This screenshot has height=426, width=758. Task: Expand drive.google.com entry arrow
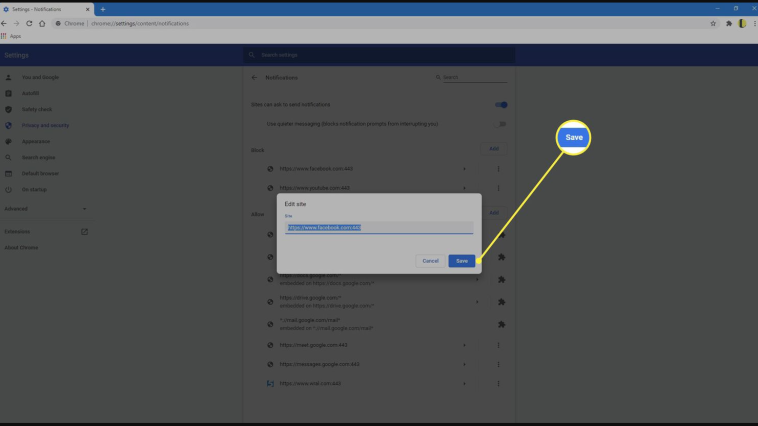[477, 302]
